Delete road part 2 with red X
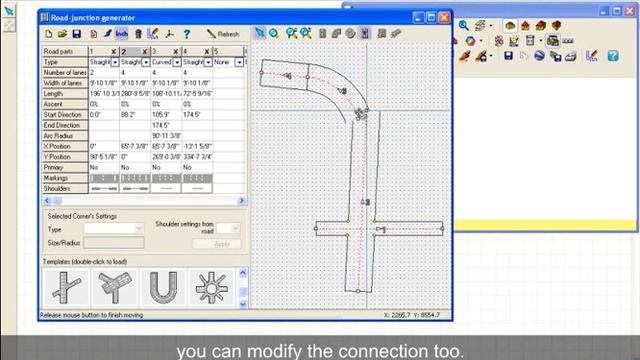This screenshot has height=360, width=640. click(145, 51)
